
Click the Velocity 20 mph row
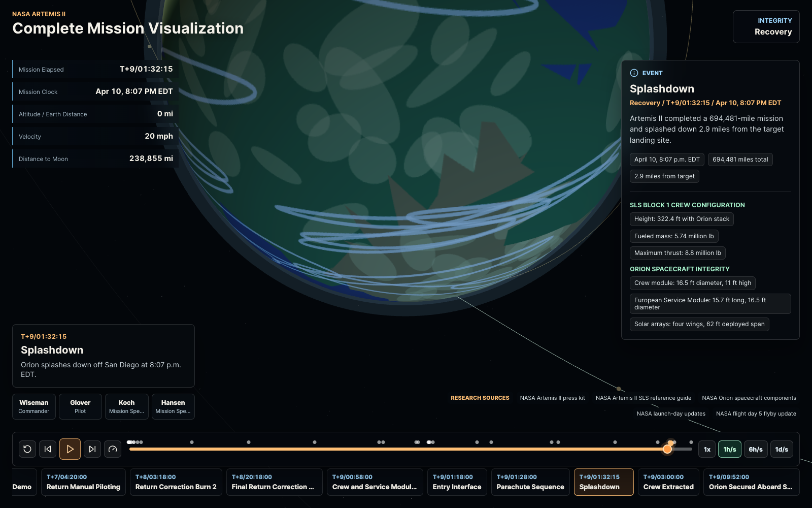coord(95,136)
